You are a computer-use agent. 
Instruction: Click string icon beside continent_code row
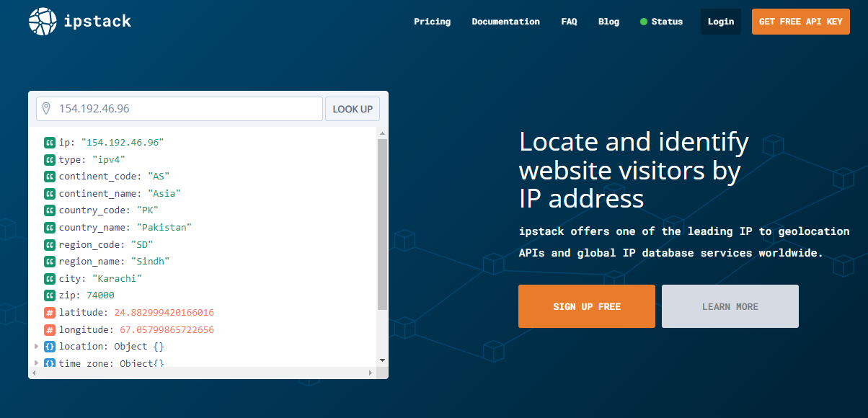50,177
